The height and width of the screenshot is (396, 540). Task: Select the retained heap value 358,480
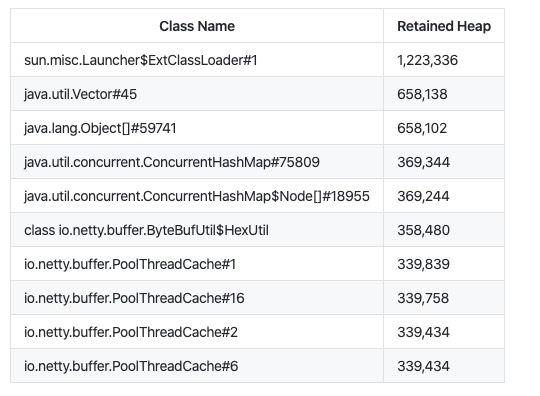pos(424,230)
